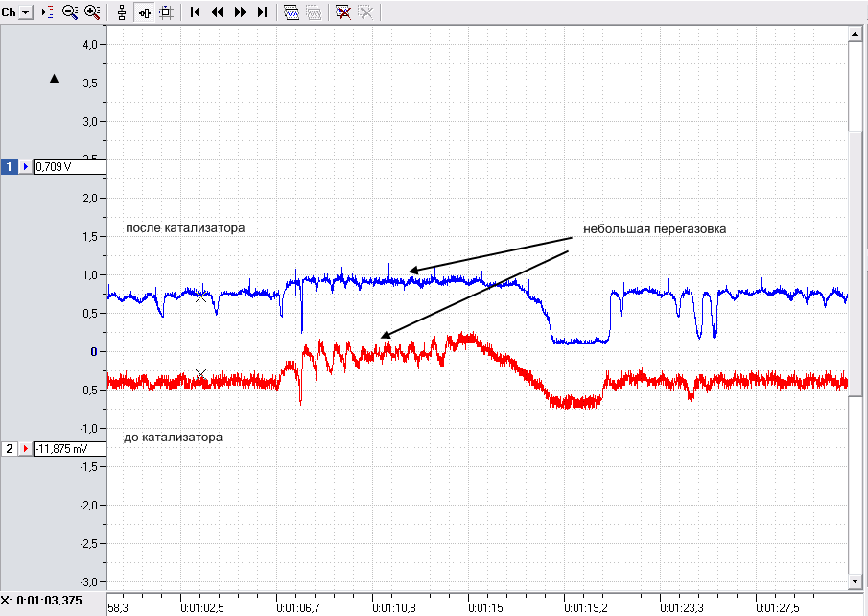Click the scrollbar up arrow
868x616 pixels.
point(855,35)
